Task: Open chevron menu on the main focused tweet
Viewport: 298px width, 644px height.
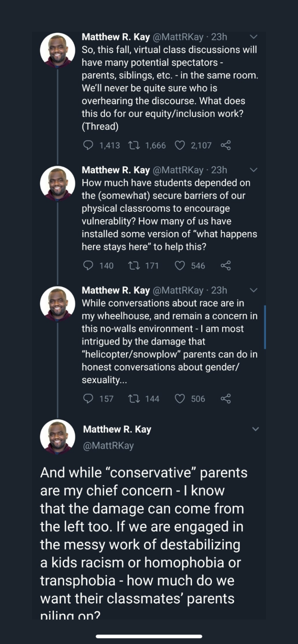Action: click(256, 429)
